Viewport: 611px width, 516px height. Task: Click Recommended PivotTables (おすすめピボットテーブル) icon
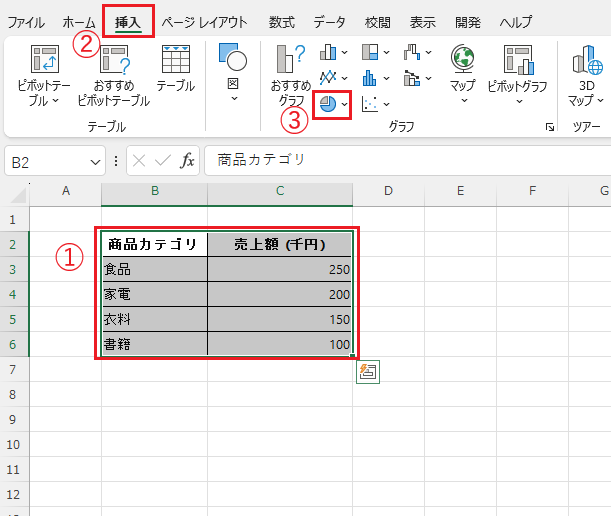tap(114, 60)
